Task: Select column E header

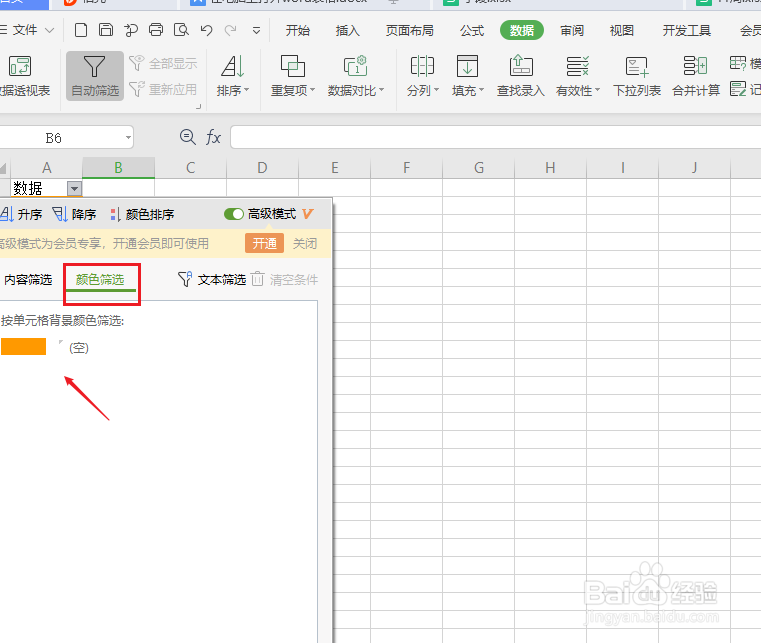Action: coord(334,168)
